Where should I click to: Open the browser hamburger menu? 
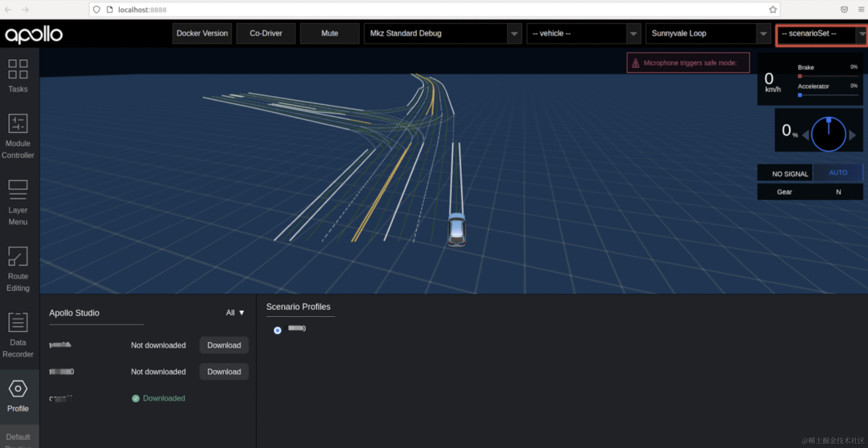point(861,9)
